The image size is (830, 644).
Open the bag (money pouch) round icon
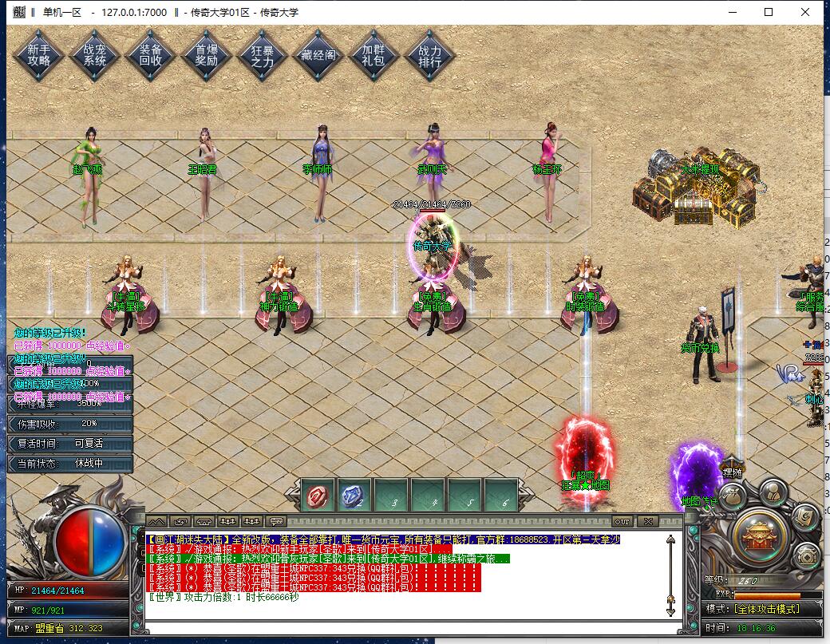(733, 497)
